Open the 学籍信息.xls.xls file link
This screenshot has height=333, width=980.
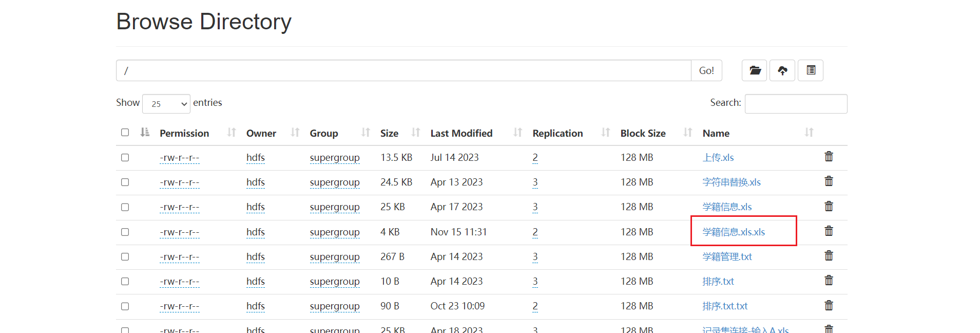coord(734,232)
